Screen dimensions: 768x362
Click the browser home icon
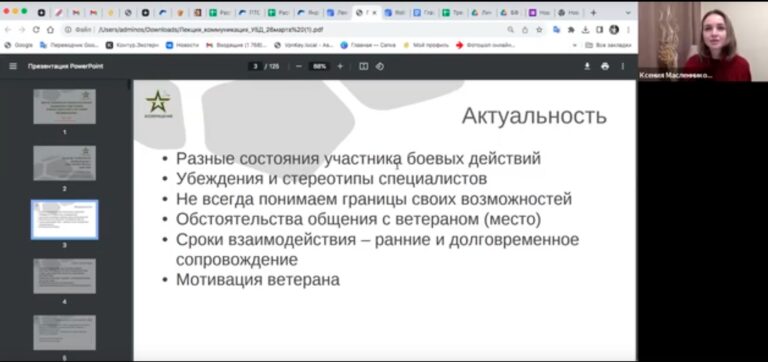[50, 29]
